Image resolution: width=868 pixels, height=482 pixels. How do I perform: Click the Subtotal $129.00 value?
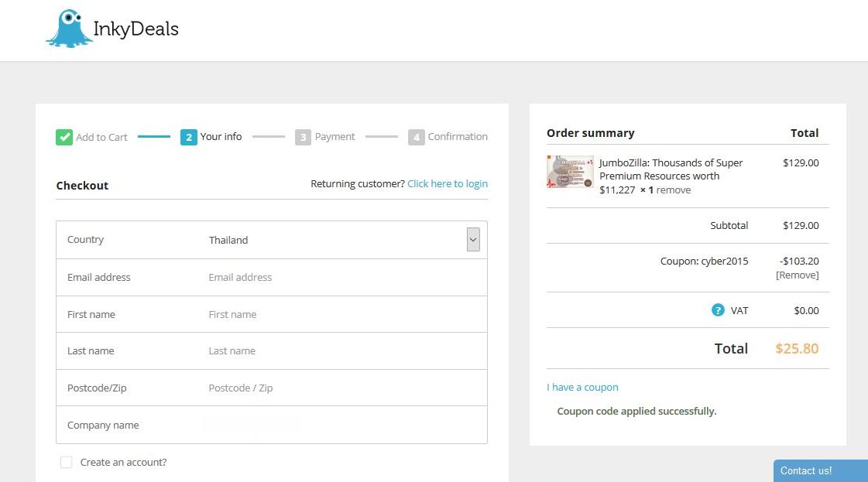pyautogui.click(x=801, y=225)
